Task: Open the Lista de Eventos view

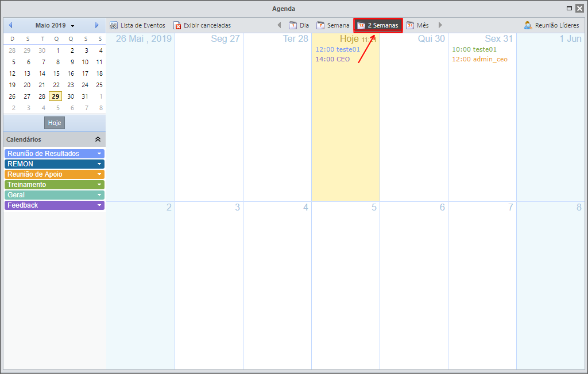Action: [137, 25]
